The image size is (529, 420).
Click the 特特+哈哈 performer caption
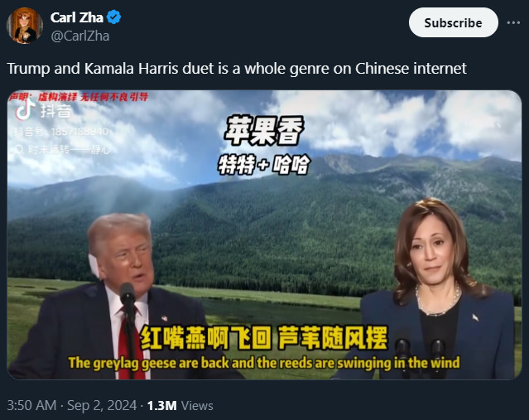tap(263, 165)
